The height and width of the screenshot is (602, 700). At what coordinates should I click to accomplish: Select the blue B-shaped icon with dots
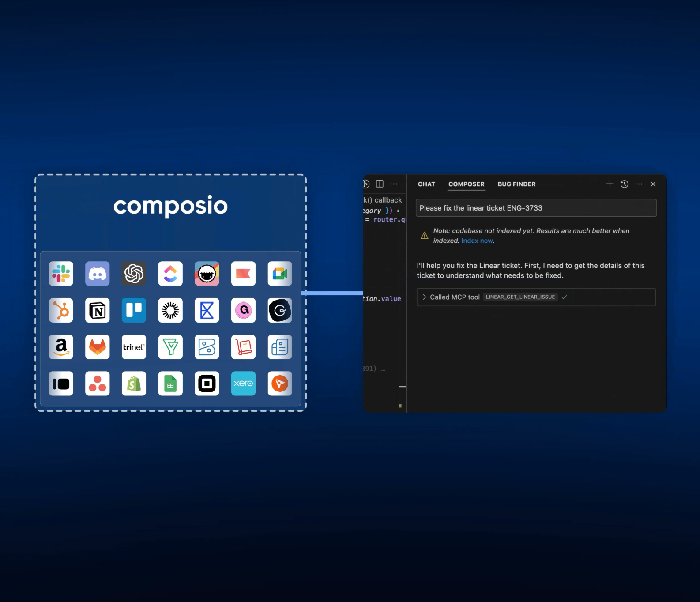[207, 347]
